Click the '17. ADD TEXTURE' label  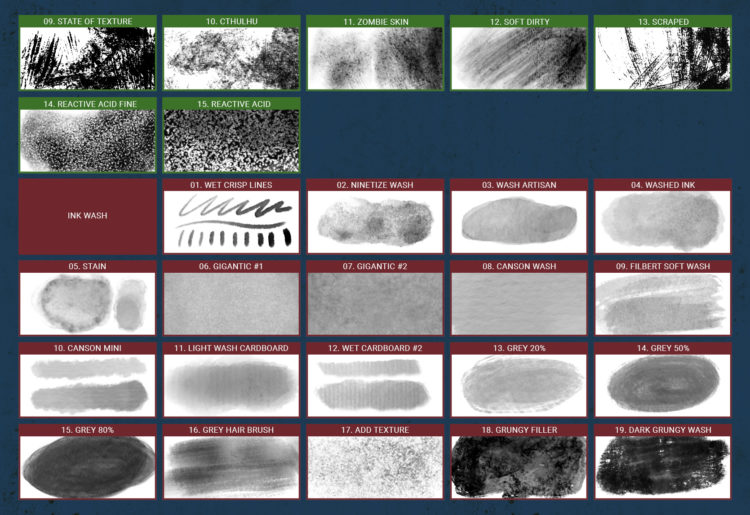click(375, 430)
